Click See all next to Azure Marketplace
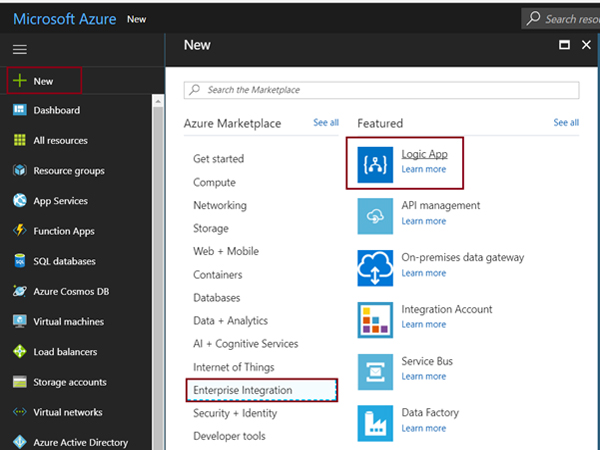 point(326,123)
